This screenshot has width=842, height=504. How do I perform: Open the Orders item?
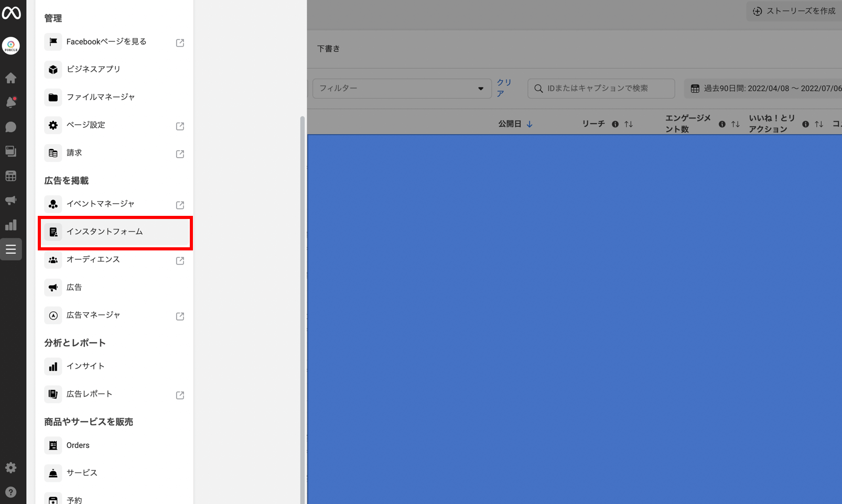[x=115, y=445]
